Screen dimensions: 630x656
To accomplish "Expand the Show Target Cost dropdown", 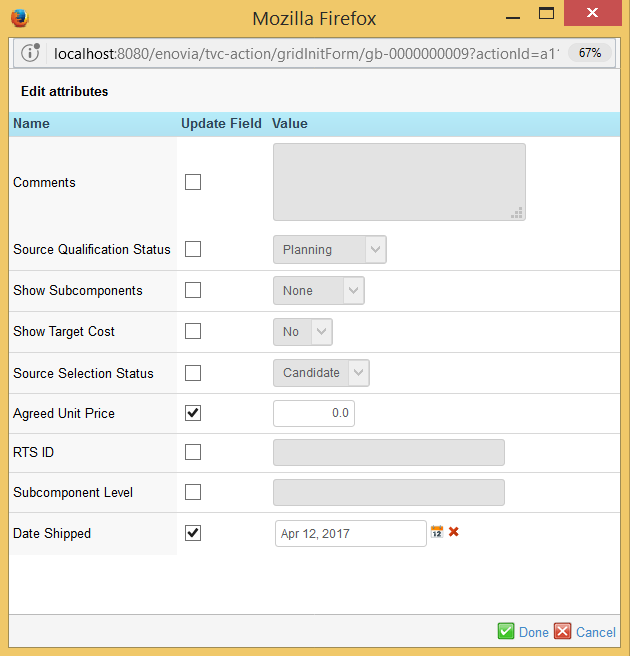I will click(x=302, y=332).
